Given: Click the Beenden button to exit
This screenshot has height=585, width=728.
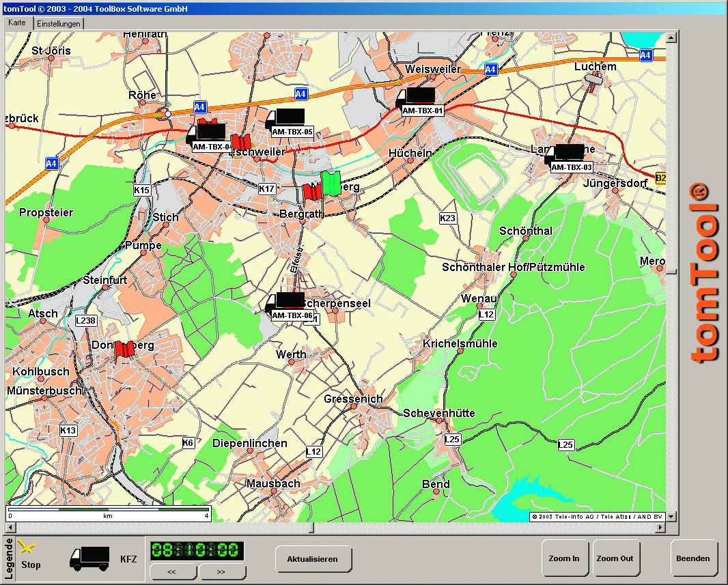Looking at the screenshot, I should (x=693, y=558).
